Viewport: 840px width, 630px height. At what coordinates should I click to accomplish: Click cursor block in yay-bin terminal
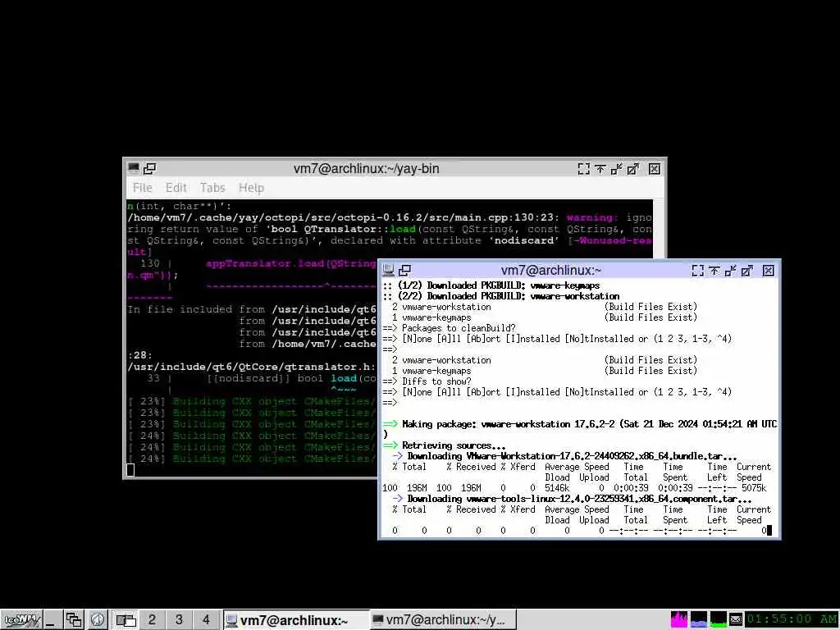(130, 470)
